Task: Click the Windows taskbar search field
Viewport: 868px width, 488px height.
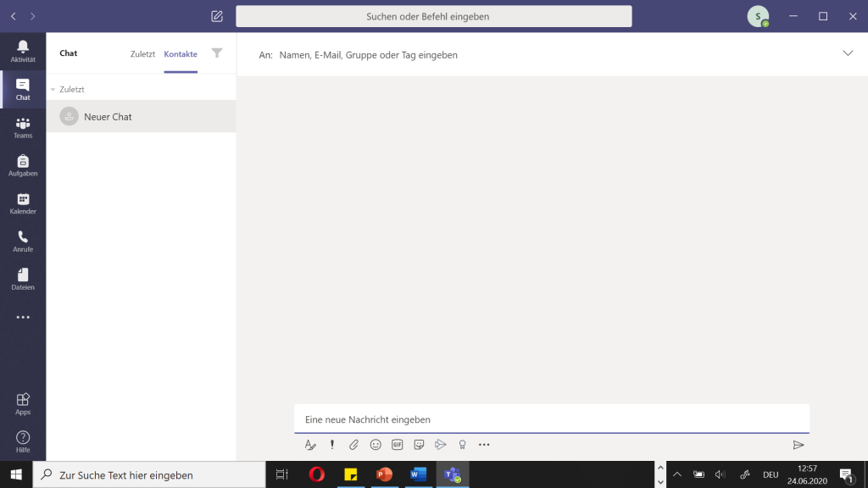Action: point(149,474)
